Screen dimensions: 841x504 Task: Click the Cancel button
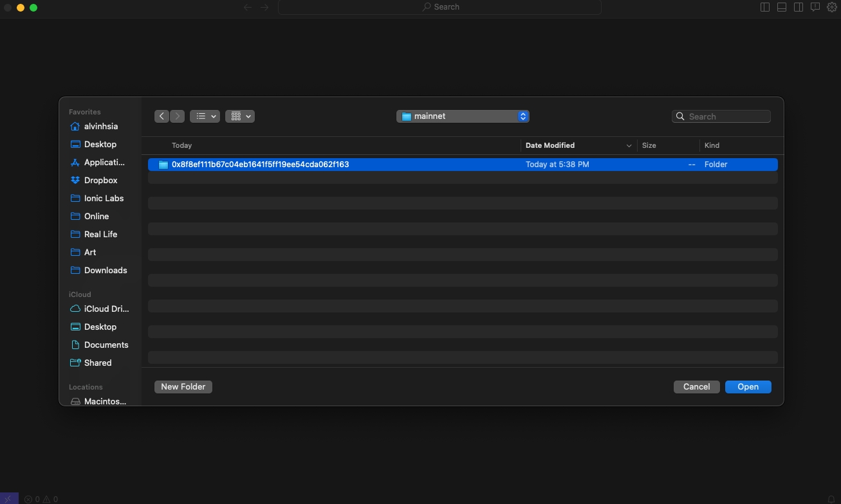tap(697, 386)
